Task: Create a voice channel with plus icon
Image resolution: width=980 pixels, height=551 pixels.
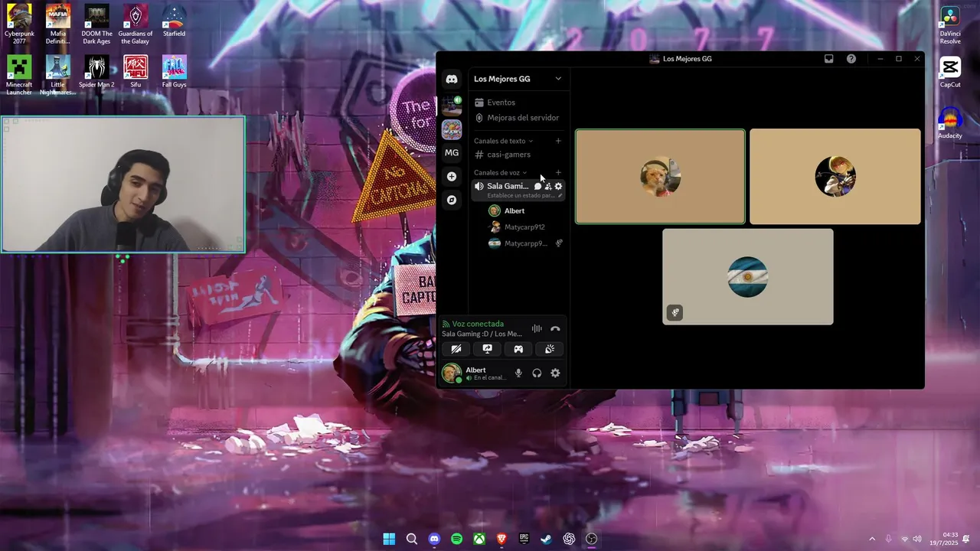Action: [x=558, y=172]
